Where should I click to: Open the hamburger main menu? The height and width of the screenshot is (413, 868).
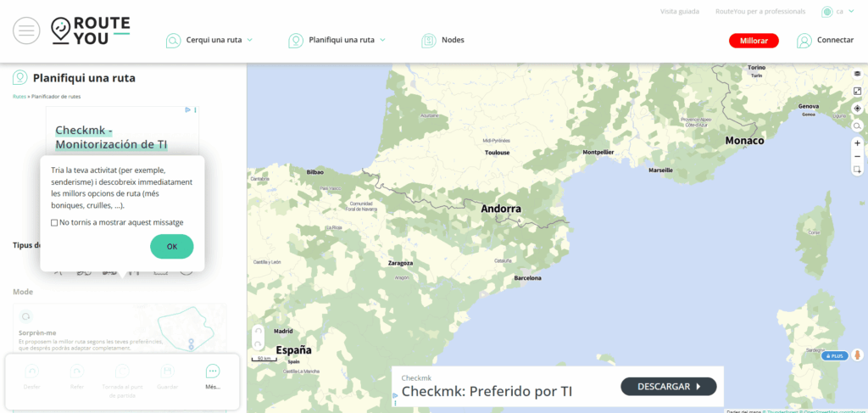click(x=26, y=31)
